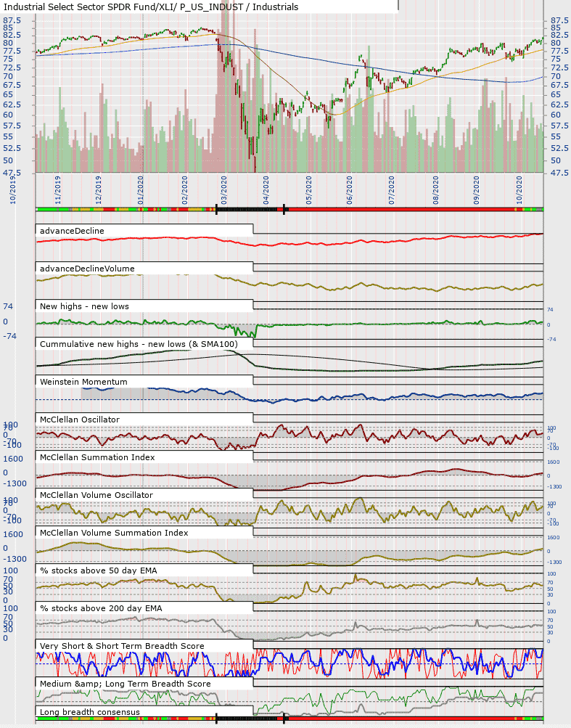Click the 02/2020 date label
Viewport: 571px width, 728px height.
[x=184, y=190]
